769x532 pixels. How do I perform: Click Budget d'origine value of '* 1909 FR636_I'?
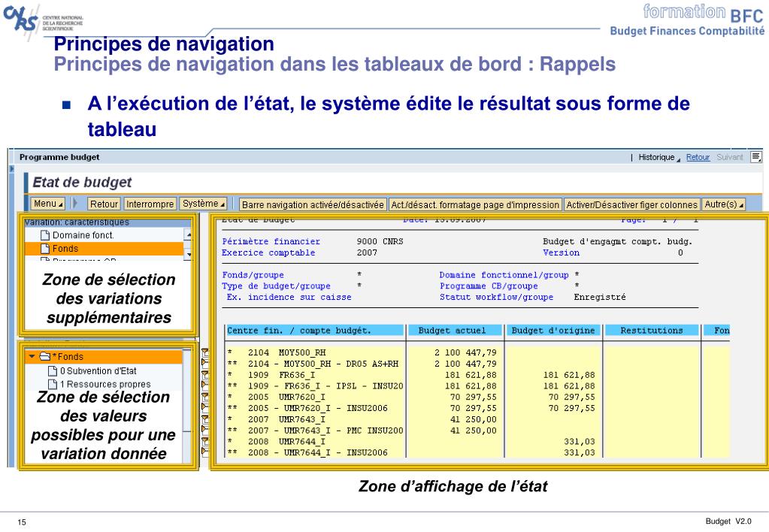[x=569, y=375]
